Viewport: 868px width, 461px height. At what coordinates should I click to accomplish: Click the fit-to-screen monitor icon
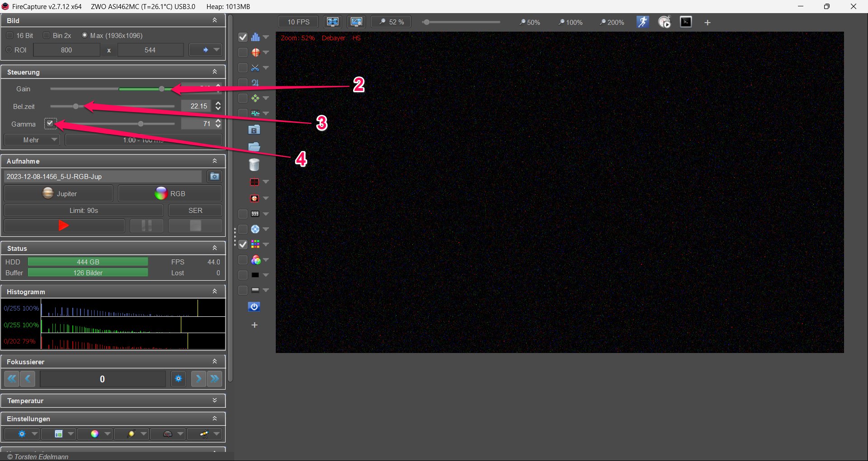point(333,22)
